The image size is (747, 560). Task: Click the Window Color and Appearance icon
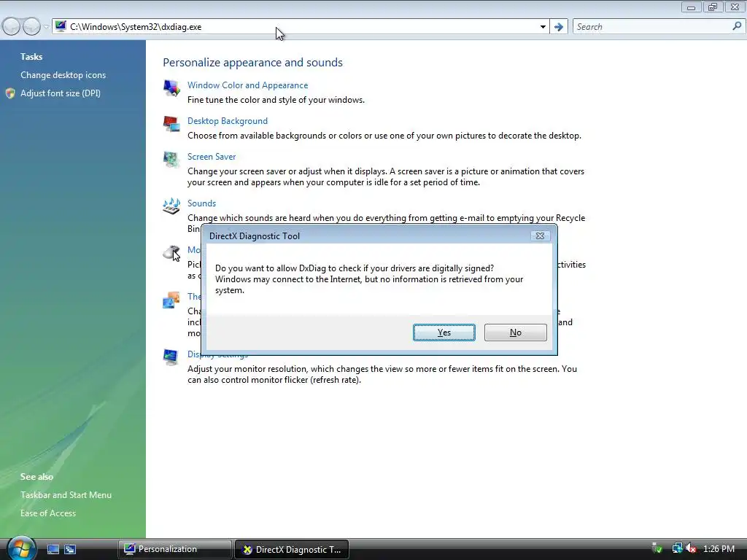(x=171, y=88)
